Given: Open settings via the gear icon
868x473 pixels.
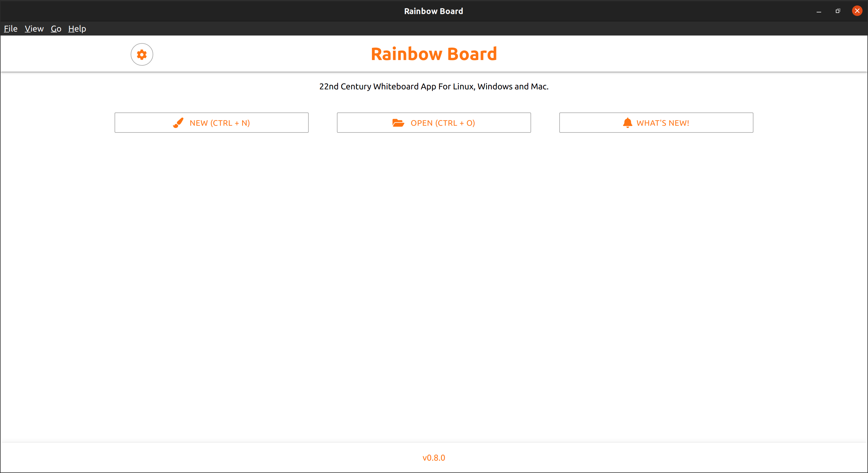Looking at the screenshot, I should coord(142,54).
